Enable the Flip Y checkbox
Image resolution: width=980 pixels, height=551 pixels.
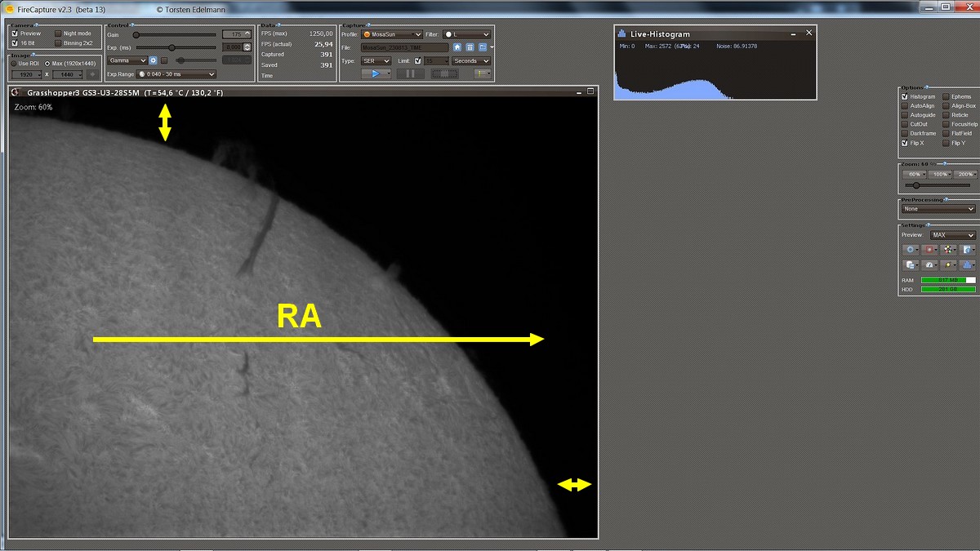coord(946,142)
